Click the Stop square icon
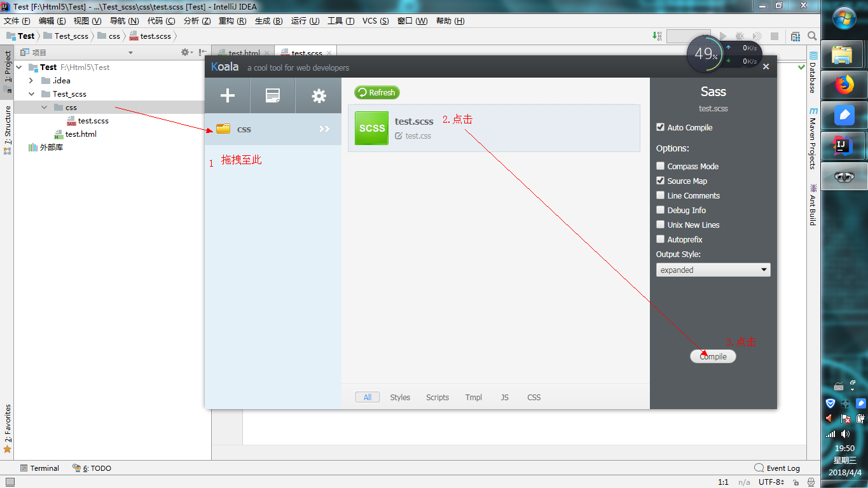 [775, 36]
